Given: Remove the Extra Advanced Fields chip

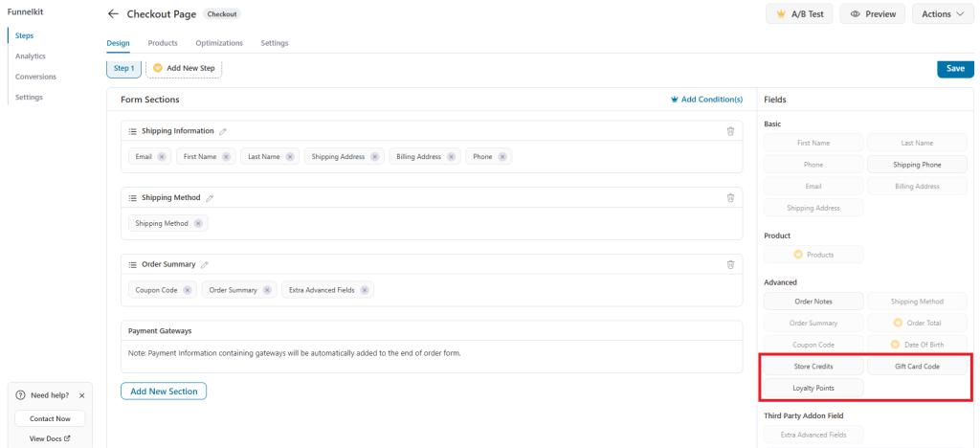Looking at the screenshot, I should click(x=365, y=290).
